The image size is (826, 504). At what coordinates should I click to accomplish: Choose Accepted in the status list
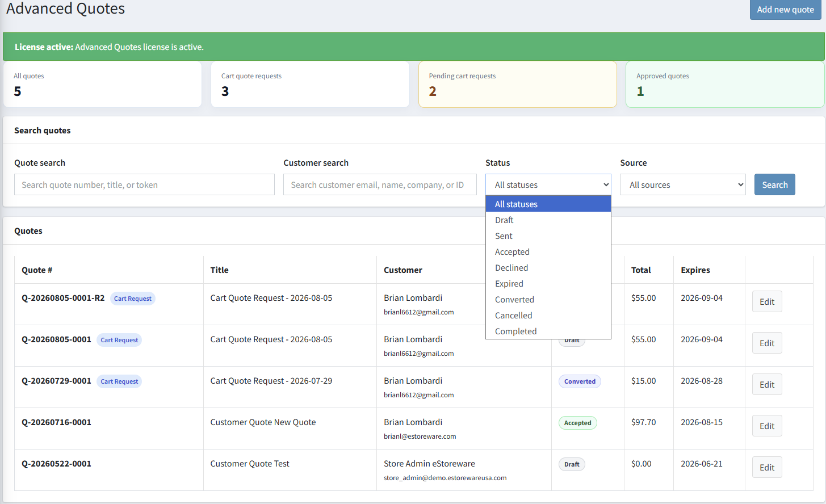pyautogui.click(x=548, y=251)
